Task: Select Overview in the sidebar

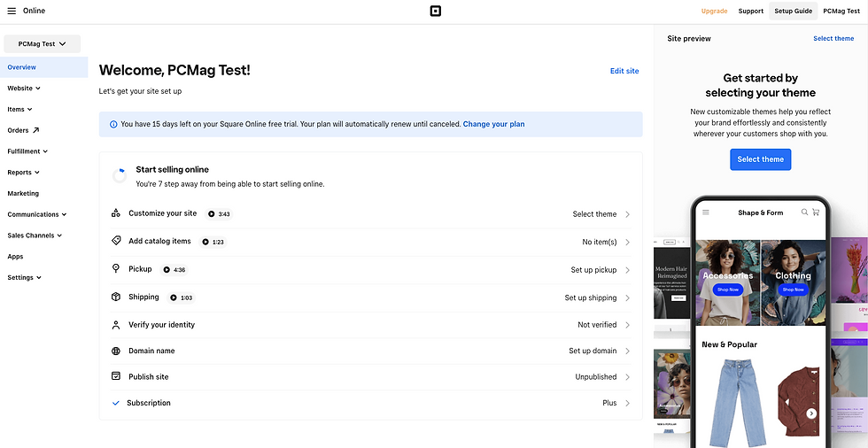Action: 43,67
